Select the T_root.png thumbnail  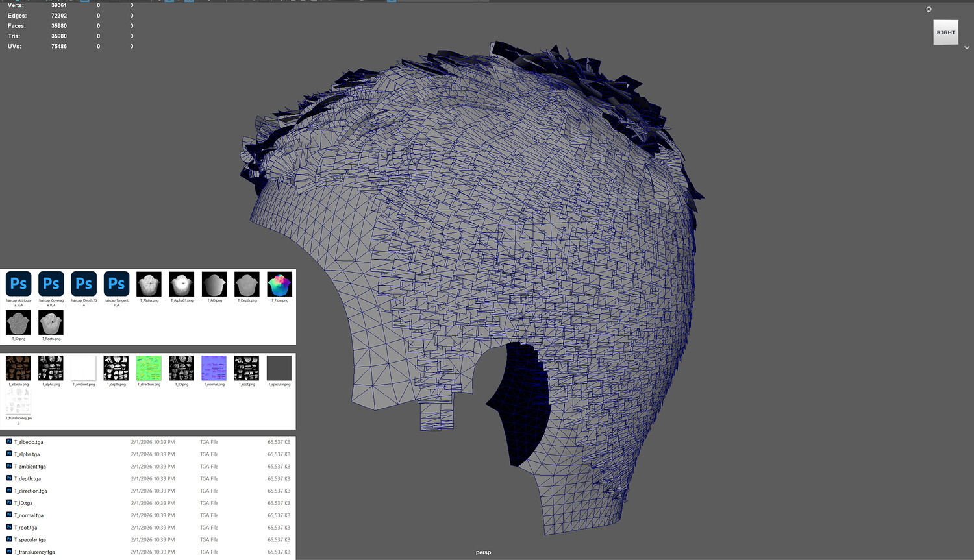coord(247,368)
